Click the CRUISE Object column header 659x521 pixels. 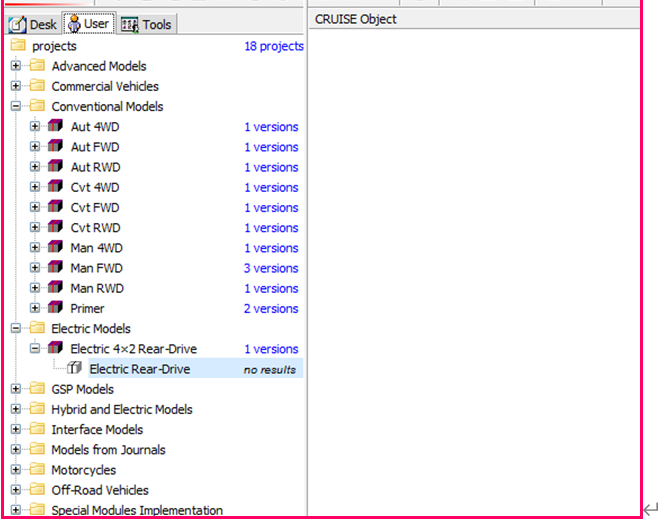474,19
